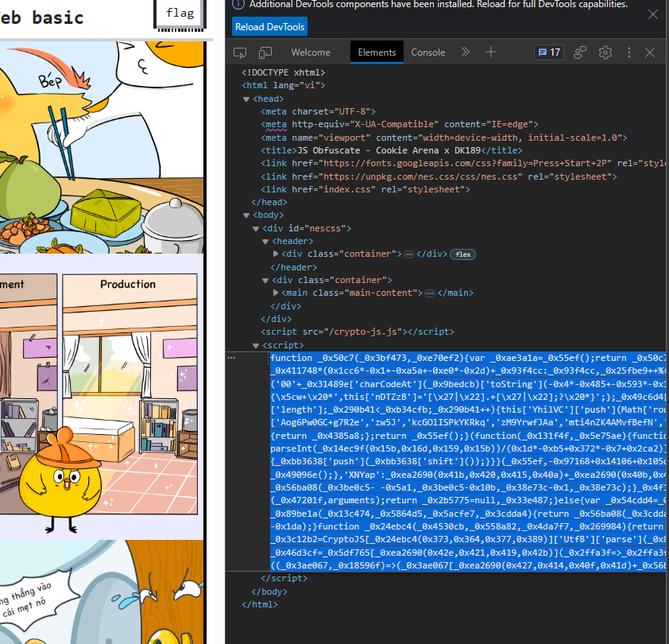Click the info icon in notification bar
669x644 pixels.
(x=238, y=4)
